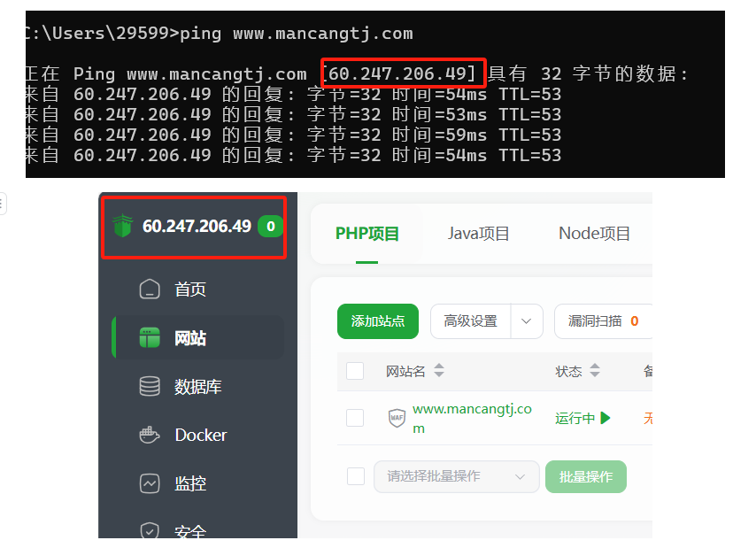
Task: Click the green panel logo icon
Action: tap(122, 226)
